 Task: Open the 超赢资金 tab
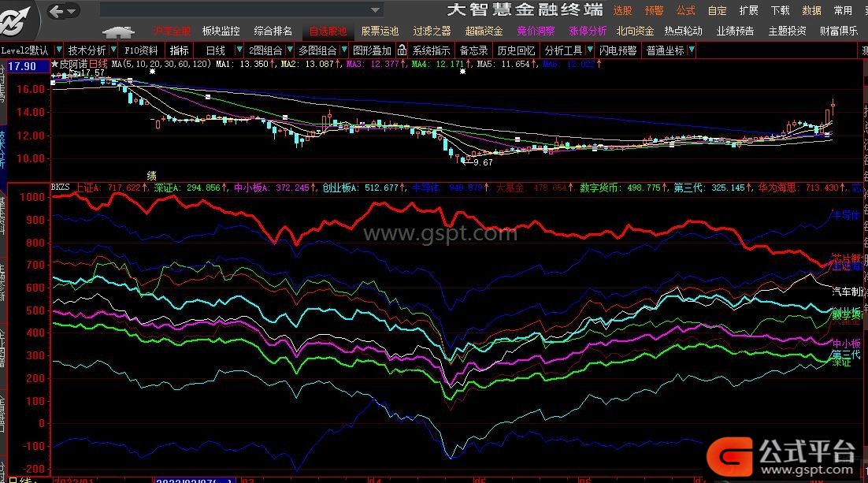[x=484, y=31]
